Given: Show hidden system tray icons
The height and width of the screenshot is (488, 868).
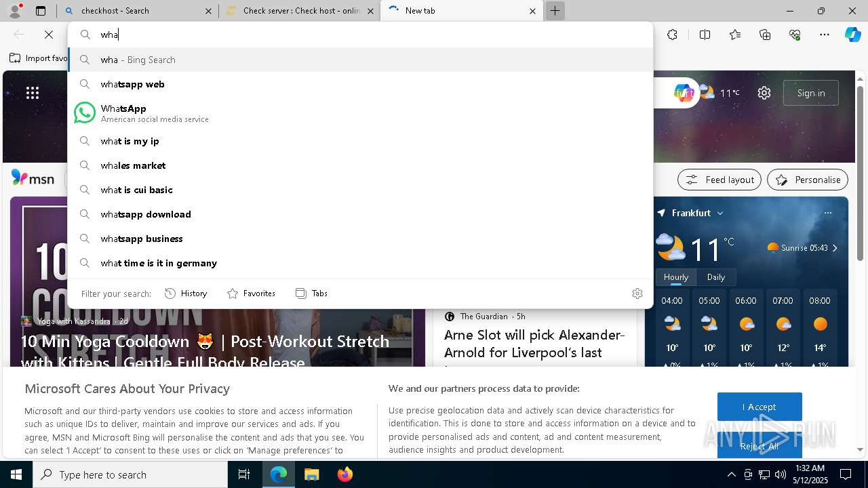Looking at the screenshot, I should pos(731,474).
